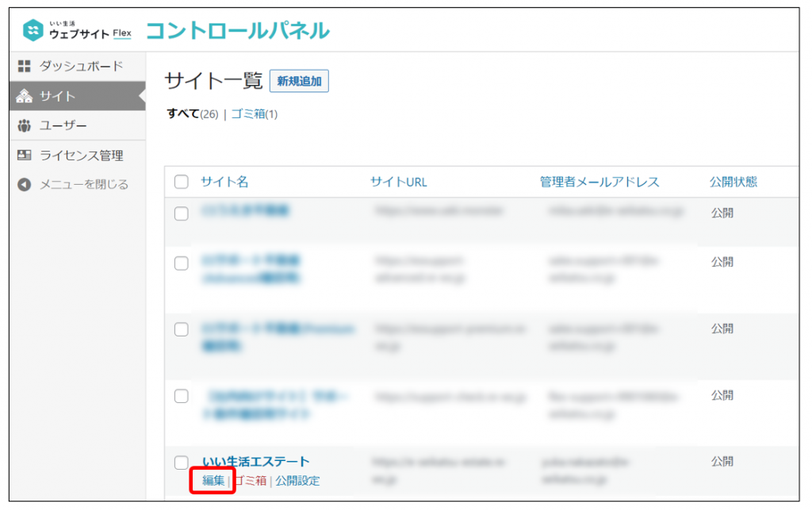The height and width of the screenshot is (511, 812).
Task: Click the Dashboard grid icon in sidebar
Action: 24,66
